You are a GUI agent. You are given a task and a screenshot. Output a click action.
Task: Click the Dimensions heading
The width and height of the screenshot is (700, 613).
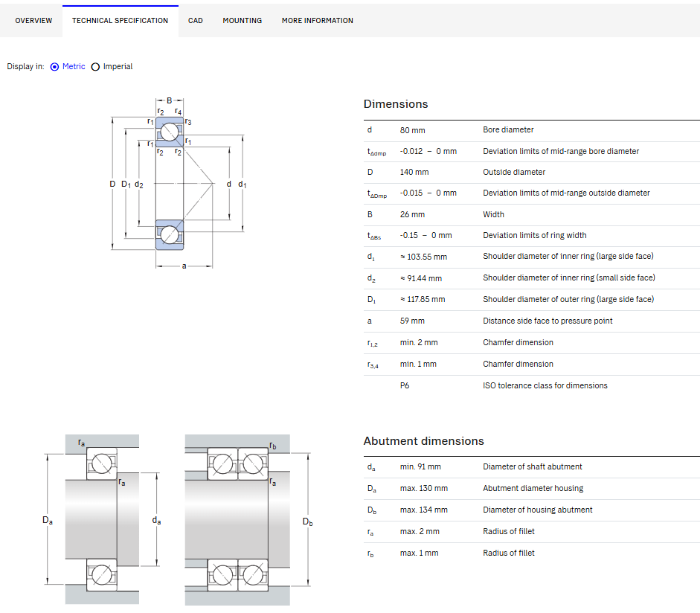tap(396, 104)
